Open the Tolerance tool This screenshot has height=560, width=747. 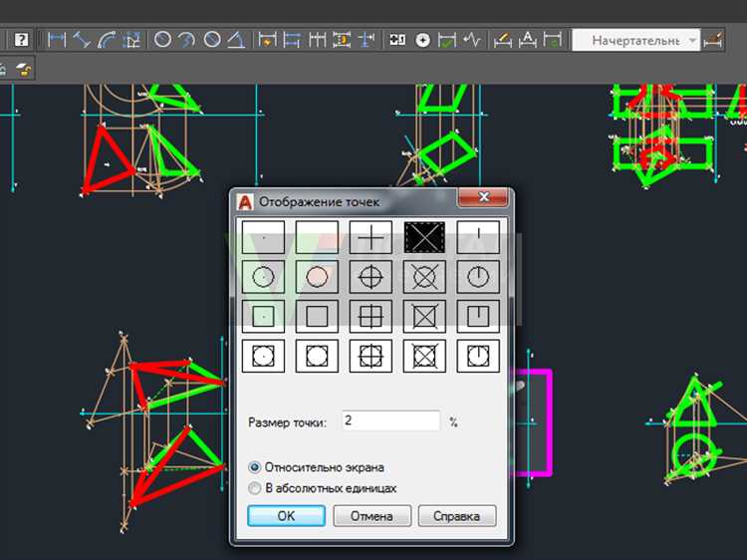tap(397, 40)
